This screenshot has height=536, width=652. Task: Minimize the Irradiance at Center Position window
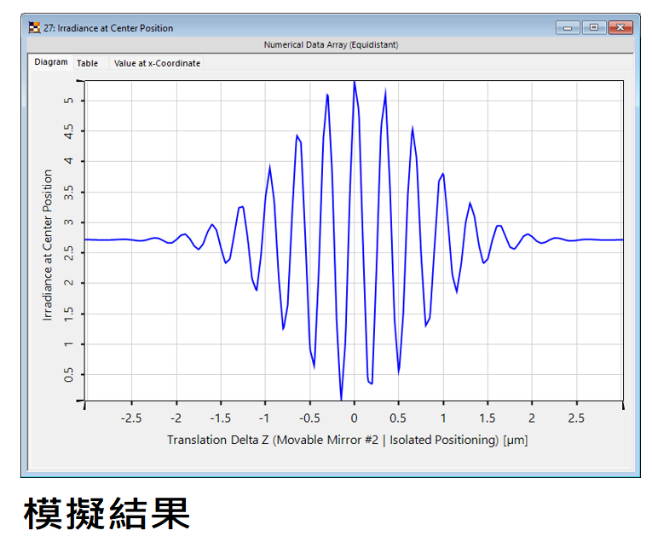tap(570, 28)
